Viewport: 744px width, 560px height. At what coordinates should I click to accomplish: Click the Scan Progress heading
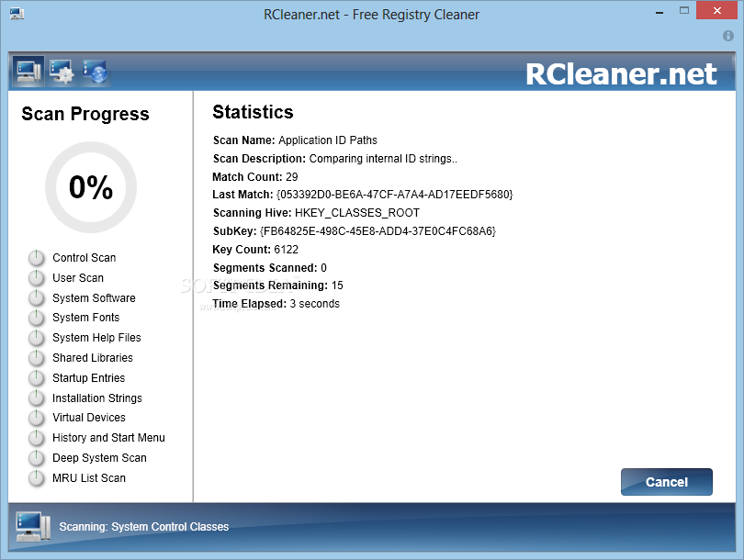pyautogui.click(x=85, y=114)
